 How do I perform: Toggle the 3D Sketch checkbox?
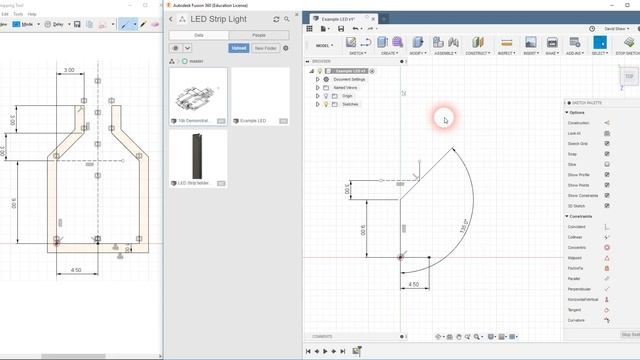coord(607,206)
